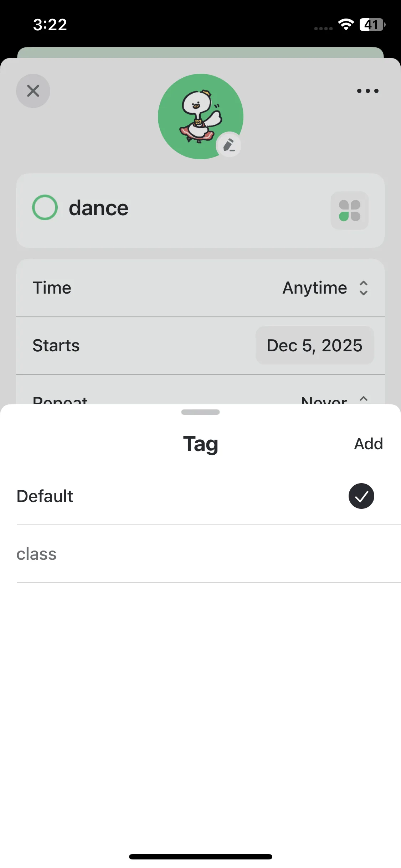Tap the pencil edit avatar icon

(x=228, y=145)
